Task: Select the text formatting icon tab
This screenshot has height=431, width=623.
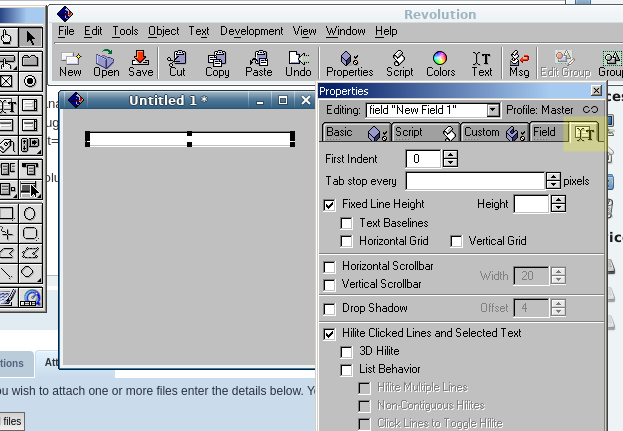Action: pos(584,133)
